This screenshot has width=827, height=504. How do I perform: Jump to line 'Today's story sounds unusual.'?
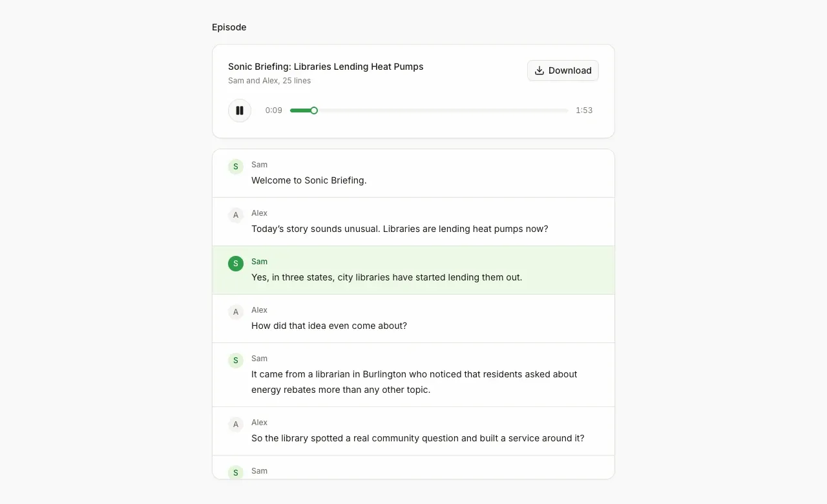(x=413, y=222)
